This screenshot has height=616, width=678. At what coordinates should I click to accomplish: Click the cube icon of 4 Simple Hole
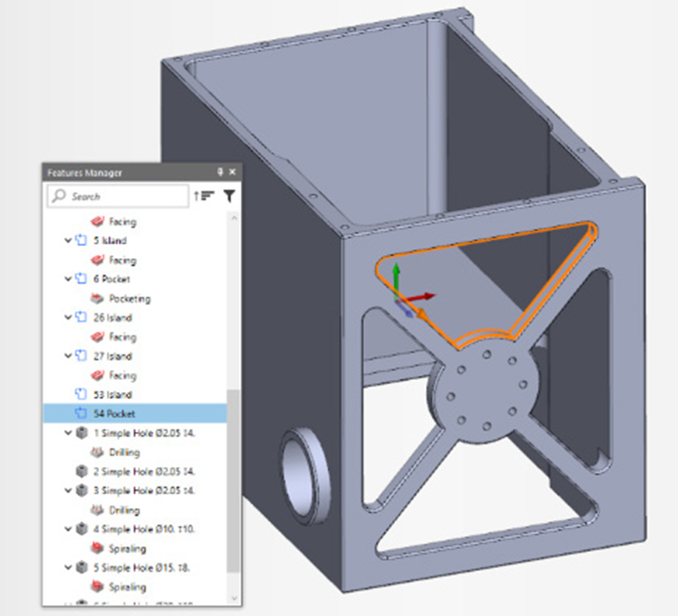point(82,529)
